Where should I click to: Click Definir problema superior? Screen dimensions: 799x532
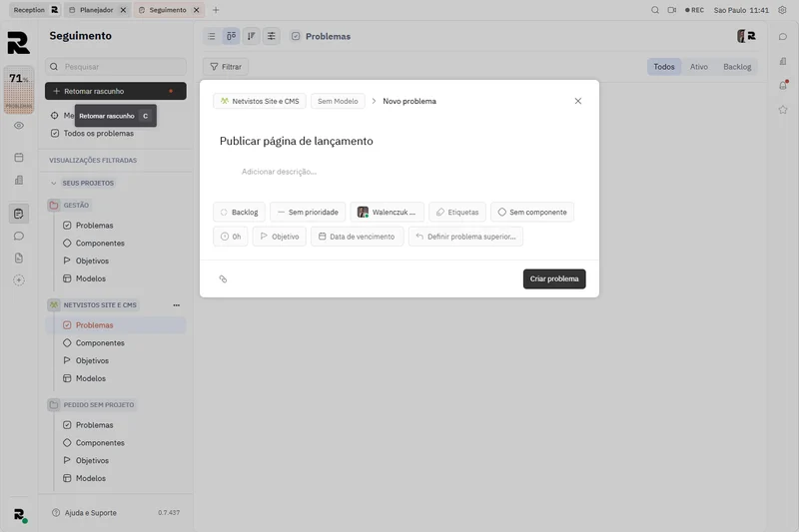pyautogui.click(x=465, y=237)
